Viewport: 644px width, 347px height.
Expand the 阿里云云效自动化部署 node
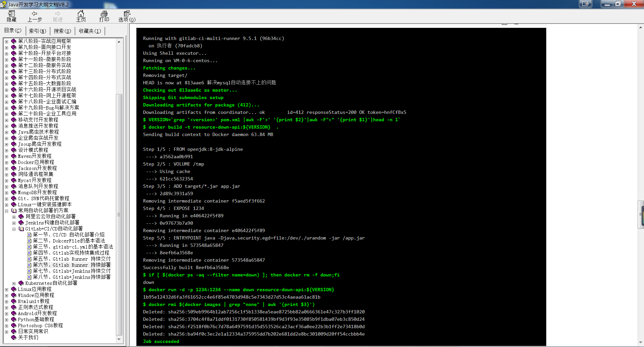coord(14,217)
